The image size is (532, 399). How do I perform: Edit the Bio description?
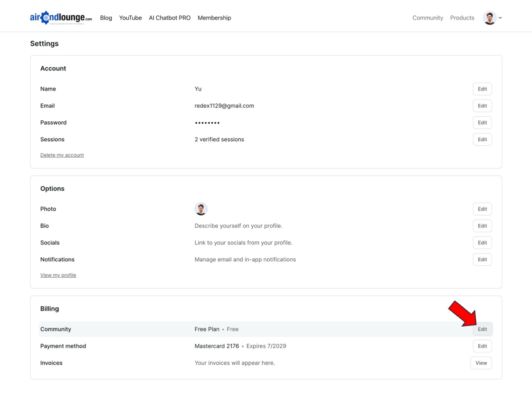tap(482, 226)
